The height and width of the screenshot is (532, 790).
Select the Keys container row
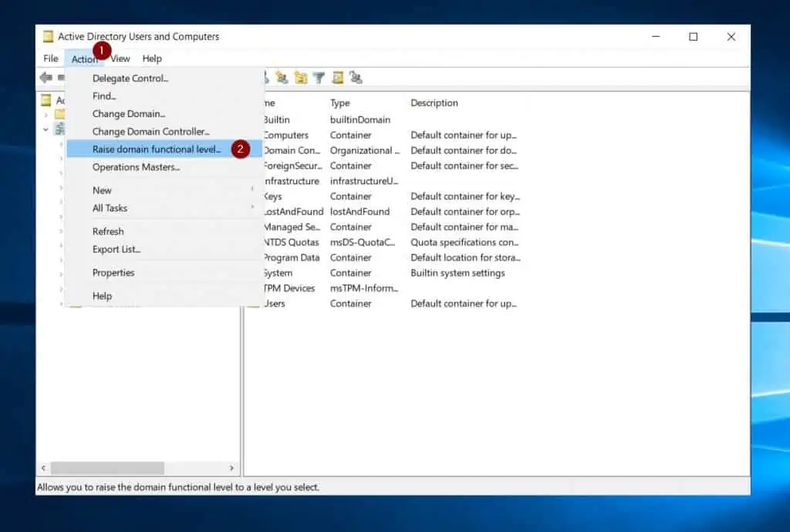pos(272,197)
